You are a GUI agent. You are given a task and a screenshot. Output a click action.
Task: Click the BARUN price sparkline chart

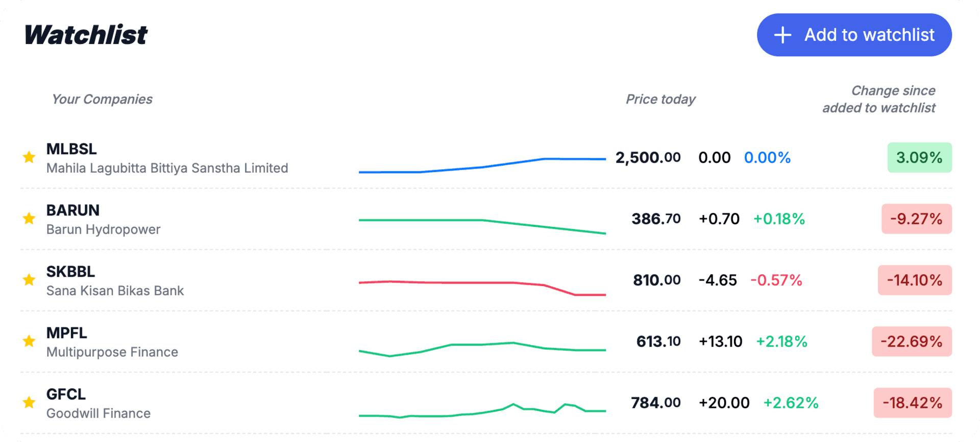click(482, 225)
